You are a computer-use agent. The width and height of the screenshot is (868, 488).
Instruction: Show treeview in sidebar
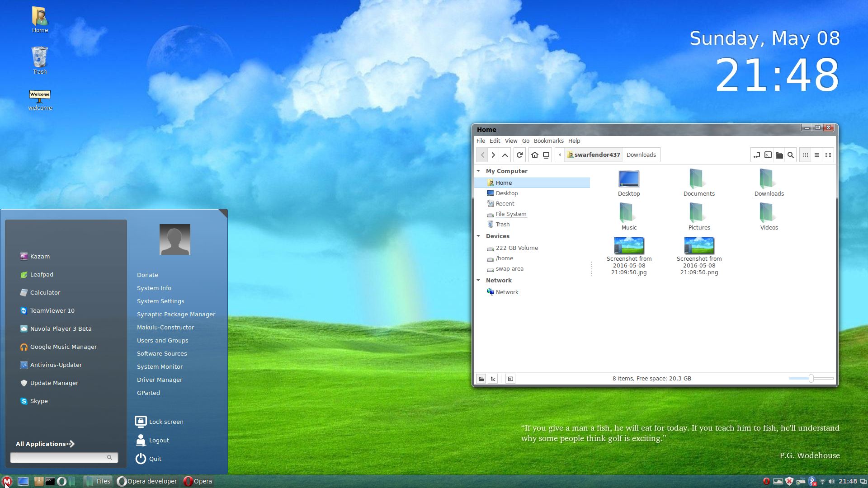click(x=493, y=379)
